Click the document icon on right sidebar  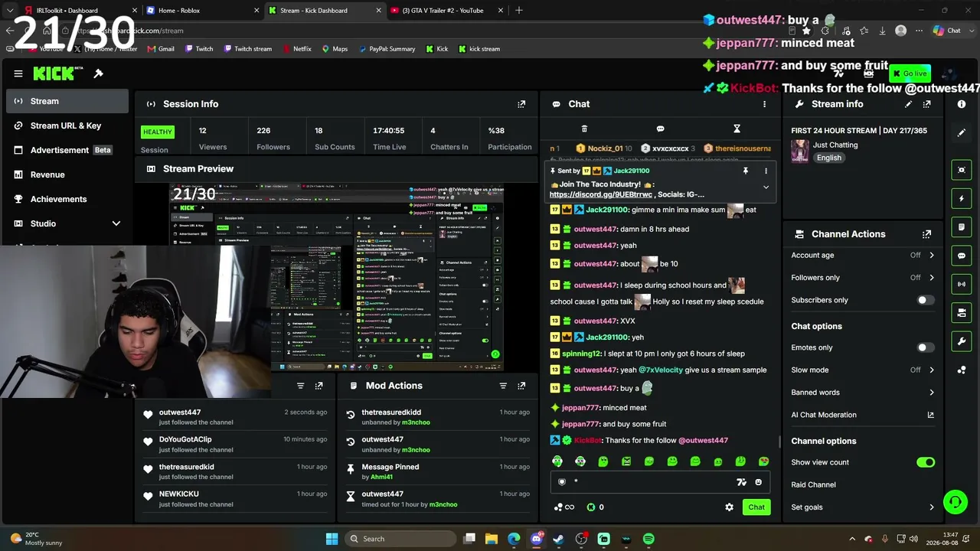pyautogui.click(x=962, y=227)
